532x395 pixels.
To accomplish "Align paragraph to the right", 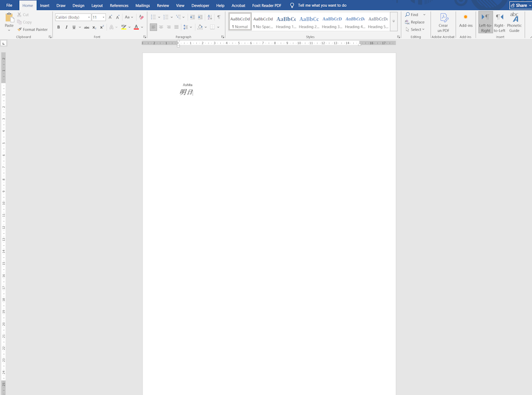I will coord(169,27).
